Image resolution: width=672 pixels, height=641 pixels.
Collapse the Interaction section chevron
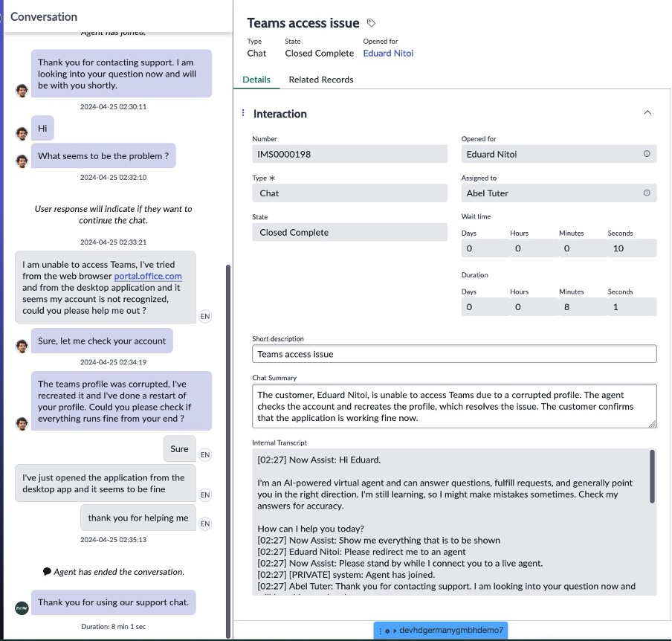click(x=647, y=113)
